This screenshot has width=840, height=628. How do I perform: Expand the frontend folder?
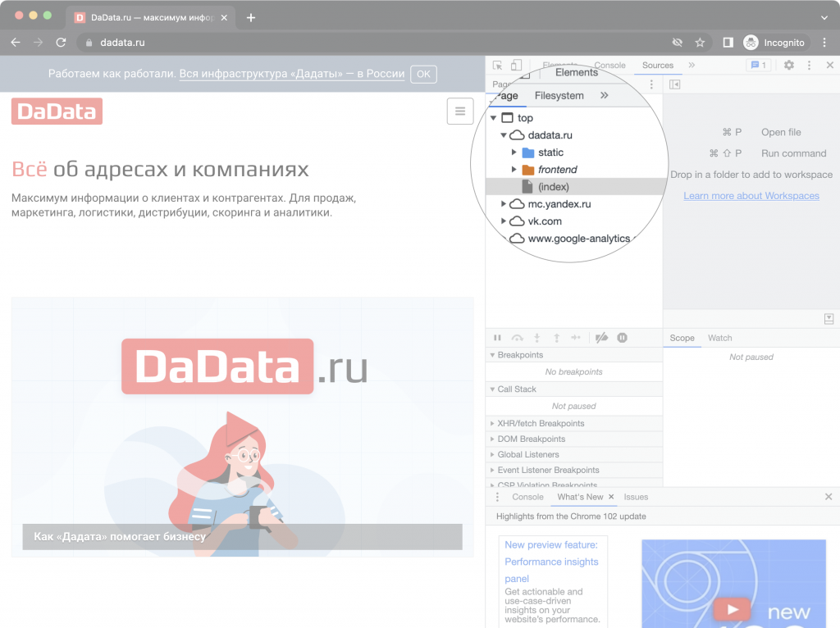click(514, 170)
